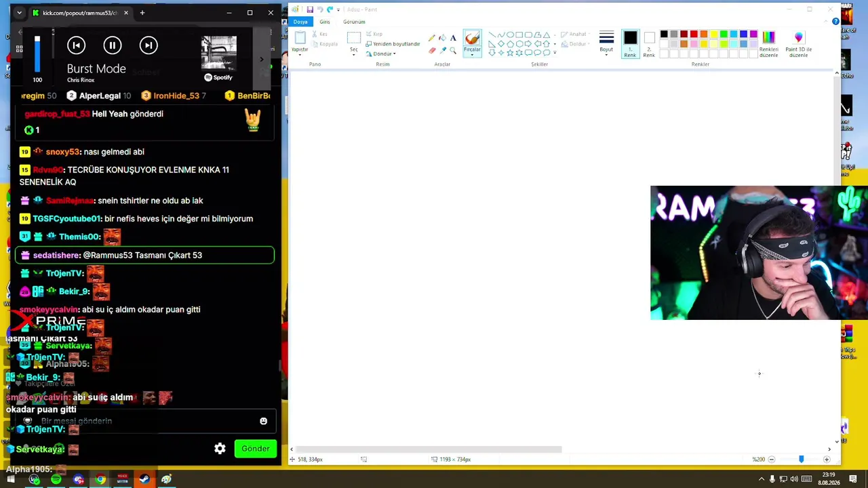868x488 pixels.
Task: Click the Save icon in Paint title bar
Action: coord(310,9)
